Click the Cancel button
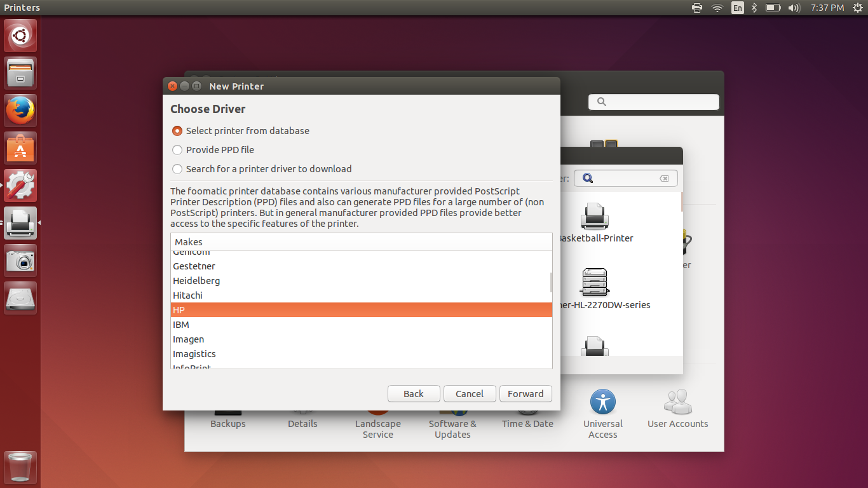The height and width of the screenshot is (488, 868). pos(470,394)
